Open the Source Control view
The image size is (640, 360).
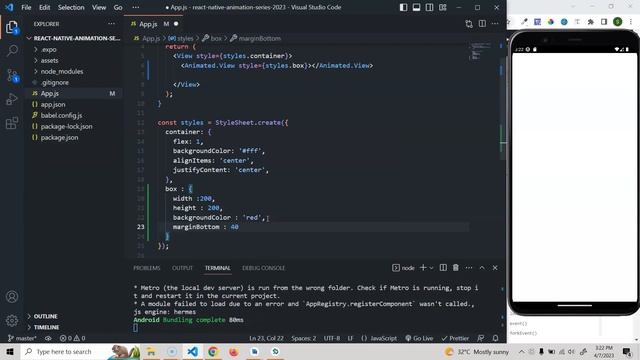pyautogui.click(x=12, y=75)
